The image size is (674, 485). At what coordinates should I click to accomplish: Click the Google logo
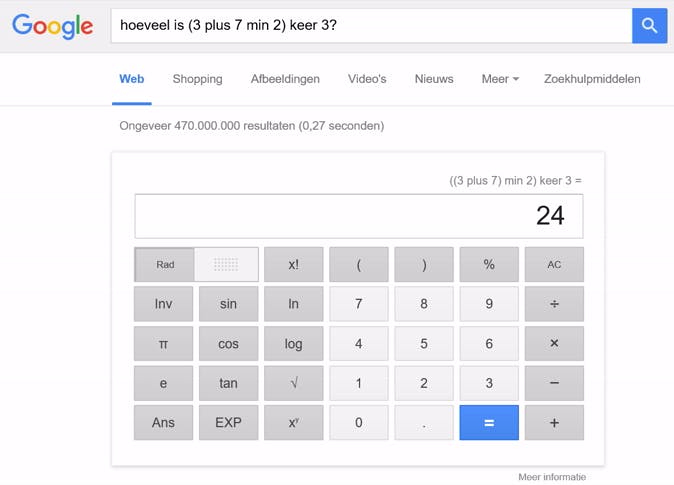(x=52, y=27)
